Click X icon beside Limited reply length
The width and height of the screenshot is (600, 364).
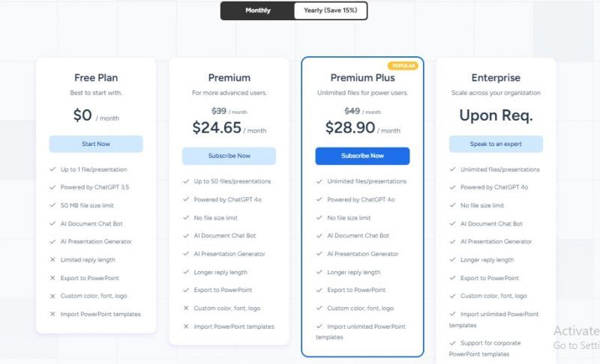click(x=52, y=260)
